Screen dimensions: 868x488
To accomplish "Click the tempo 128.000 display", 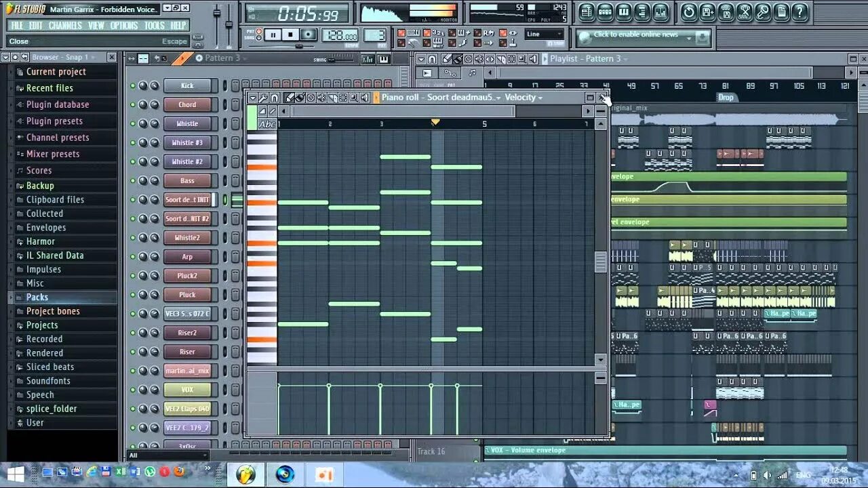I will point(340,36).
